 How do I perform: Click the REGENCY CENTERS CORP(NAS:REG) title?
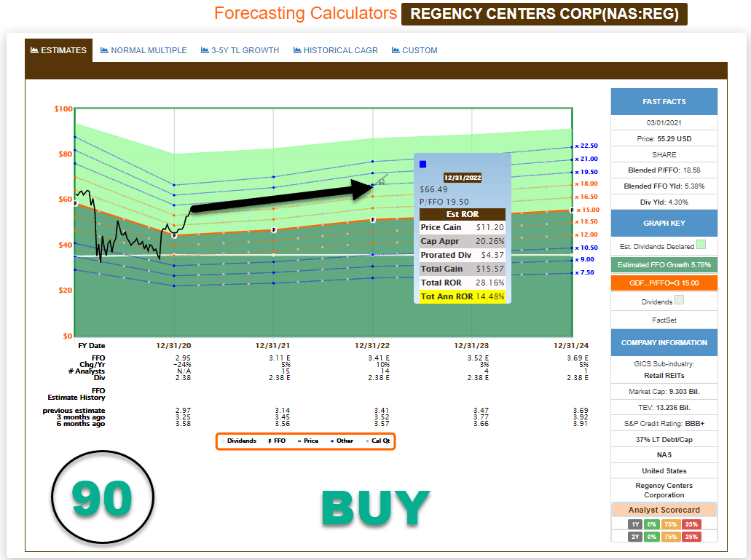click(545, 14)
